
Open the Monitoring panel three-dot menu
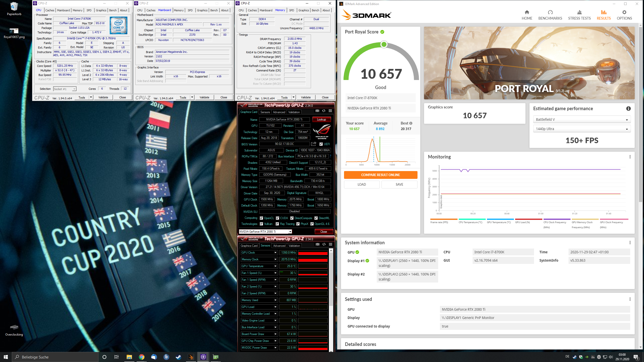coord(630,157)
